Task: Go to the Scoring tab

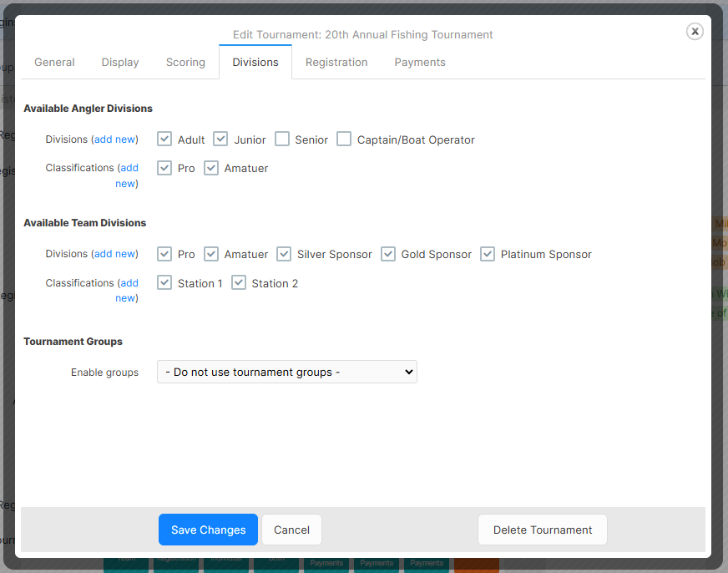Action: pos(185,62)
